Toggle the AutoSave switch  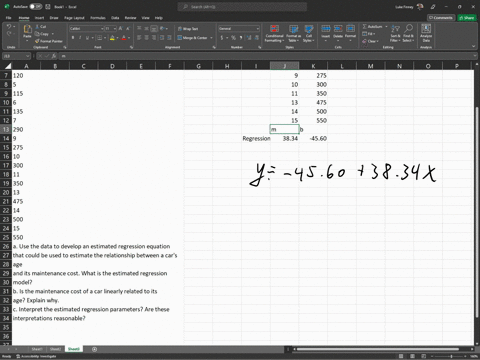point(35,7)
